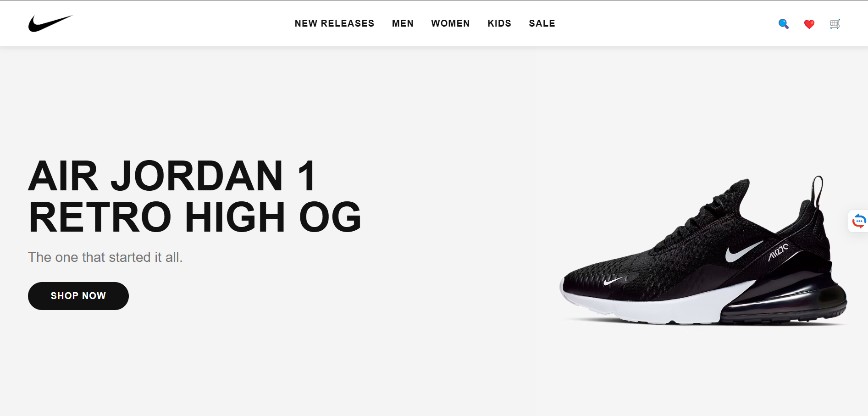Open the Kids category
This screenshot has height=416, width=868.
pyautogui.click(x=499, y=23)
